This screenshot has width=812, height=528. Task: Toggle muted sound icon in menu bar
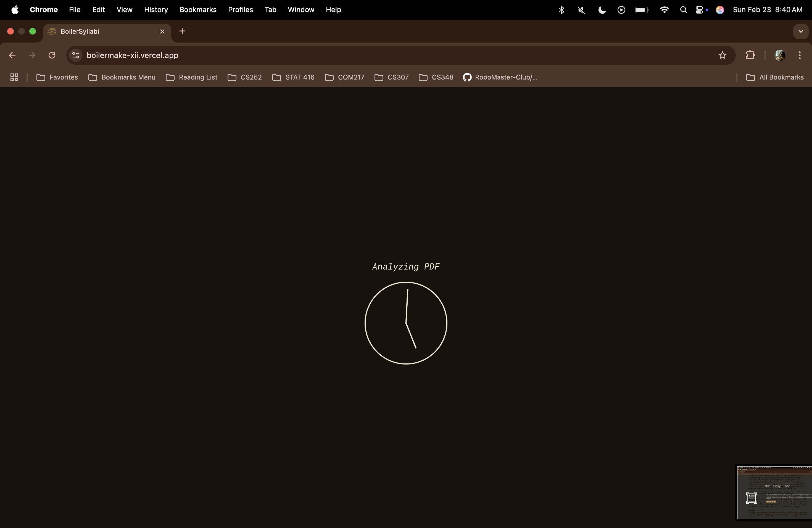point(581,10)
